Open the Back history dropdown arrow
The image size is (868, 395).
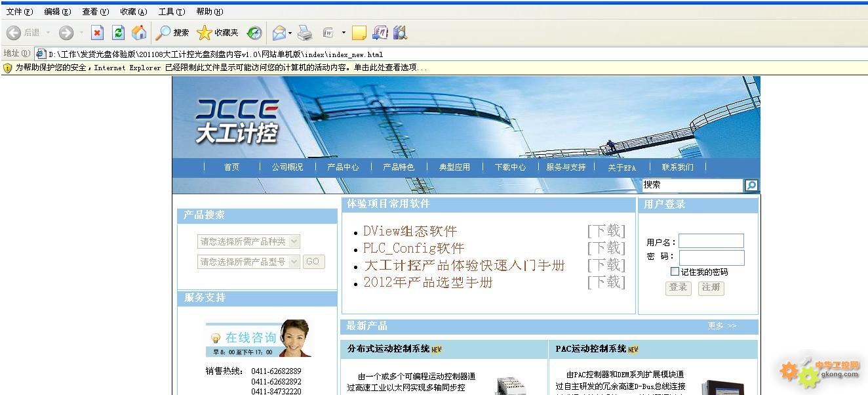click(x=48, y=33)
